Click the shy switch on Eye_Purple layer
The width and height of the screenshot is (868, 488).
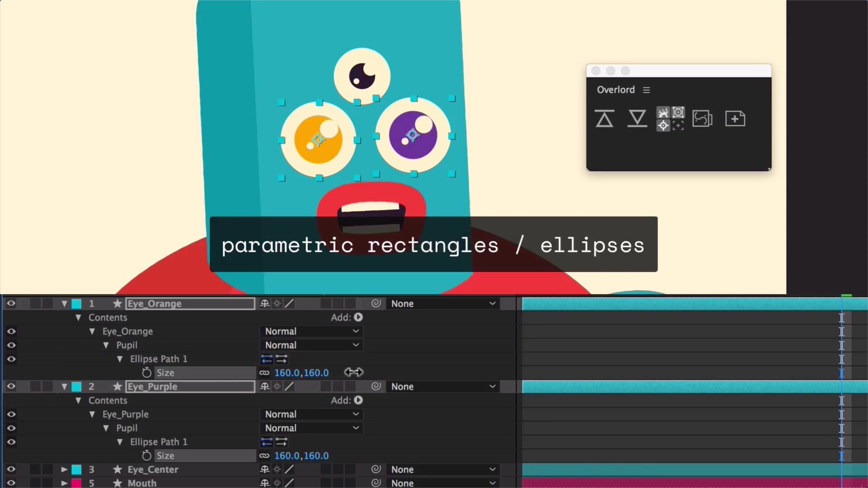click(265, 386)
